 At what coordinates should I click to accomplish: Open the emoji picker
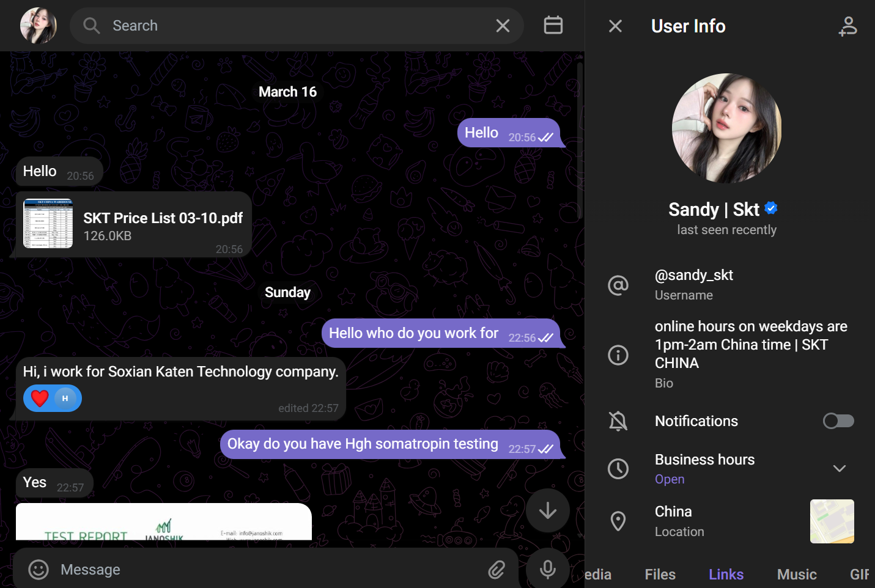coord(39,570)
